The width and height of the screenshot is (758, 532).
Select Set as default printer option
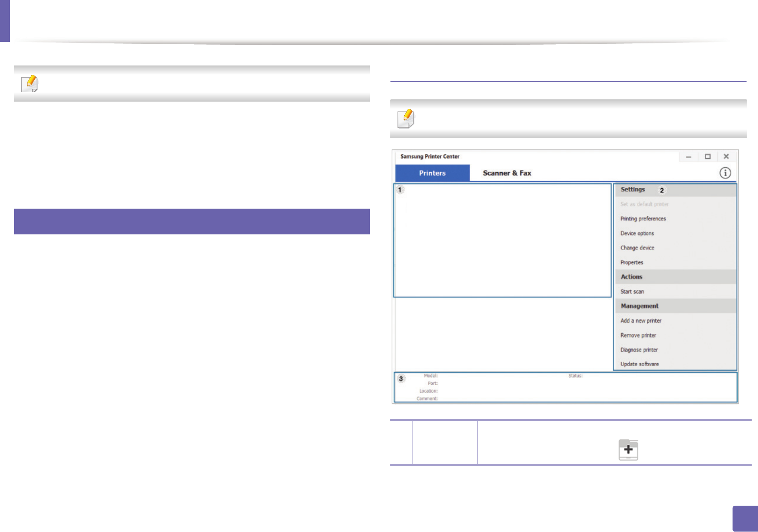644,204
